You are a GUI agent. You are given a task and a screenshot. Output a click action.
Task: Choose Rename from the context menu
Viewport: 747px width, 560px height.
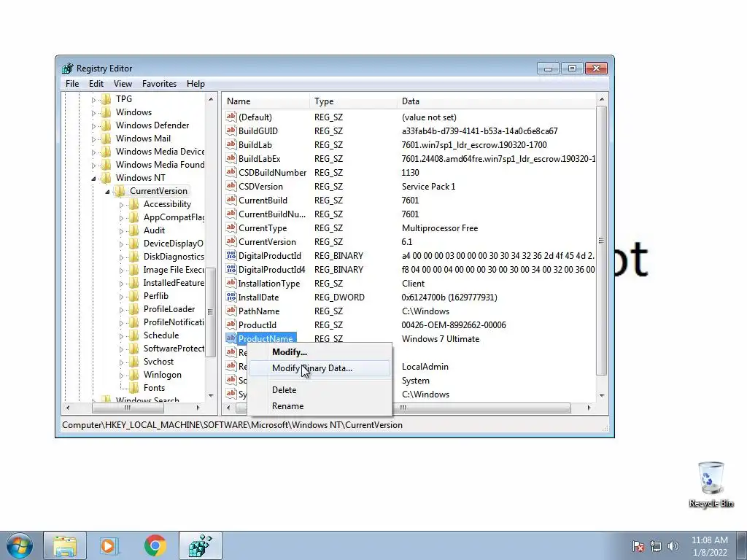pyautogui.click(x=320, y=405)
